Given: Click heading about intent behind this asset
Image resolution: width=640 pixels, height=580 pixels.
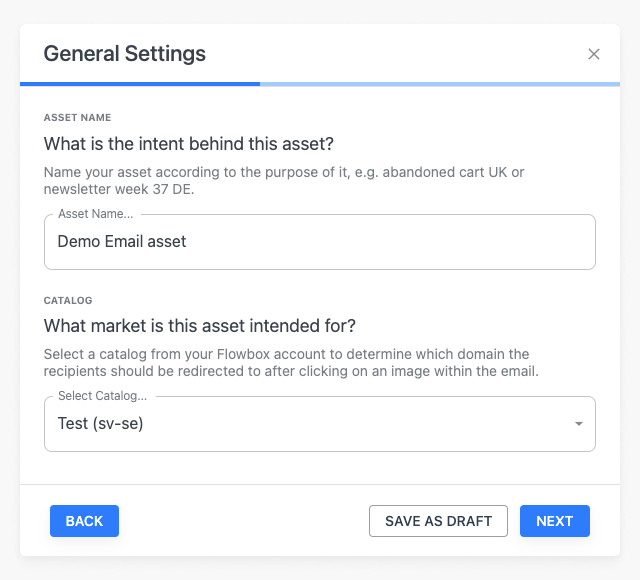Looking at the screenshot, I should click(189, 143).
